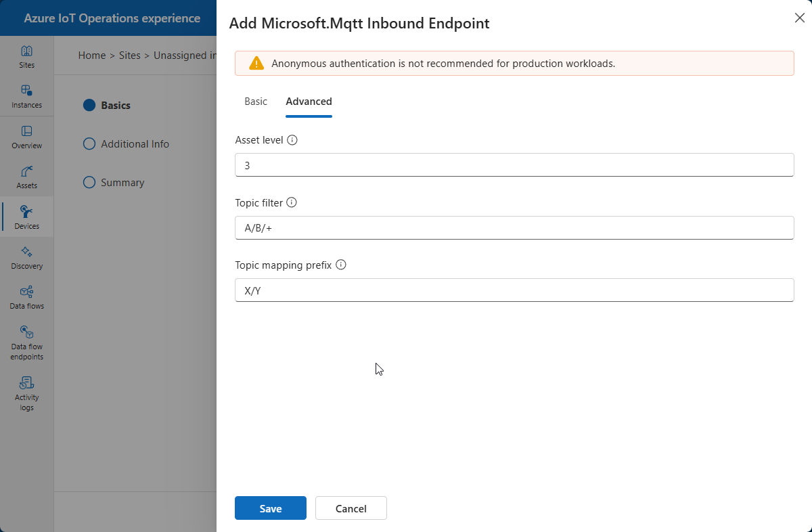Open the Discovery sidebar icon

pos(27,257)
